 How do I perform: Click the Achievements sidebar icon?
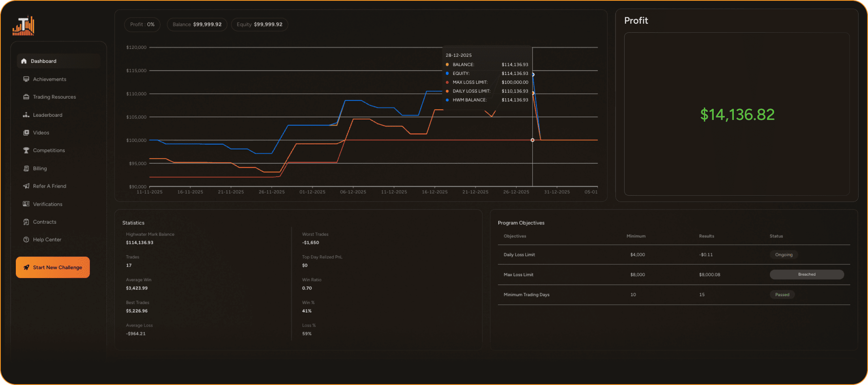click(x=26, y=79)
